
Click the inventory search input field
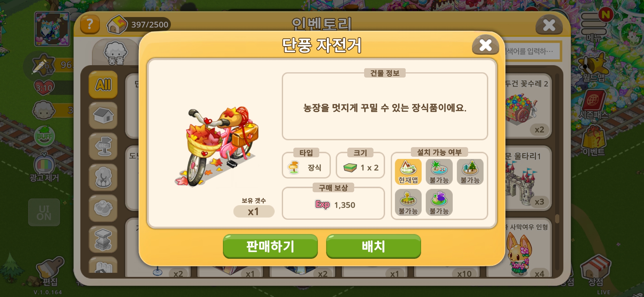coord(533,51)
